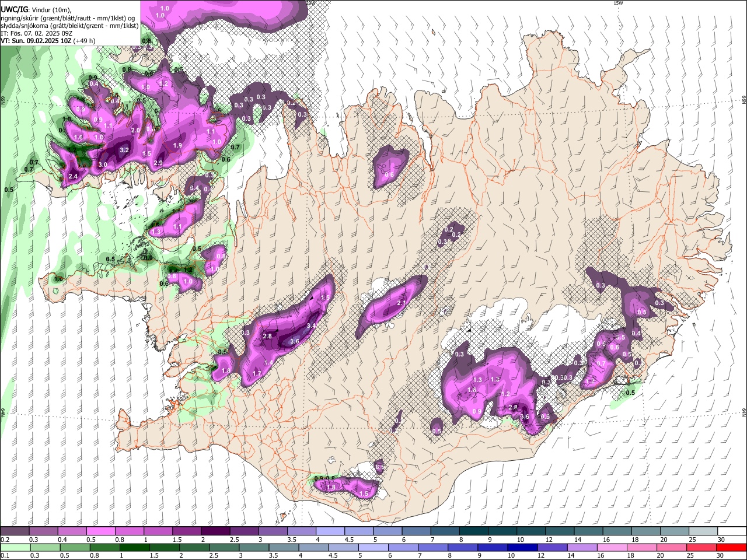Click the grey-green 3 swatch in lower legend row
Image resolution: width=747 pixels, height=560 pixels.
pos(253,547)
